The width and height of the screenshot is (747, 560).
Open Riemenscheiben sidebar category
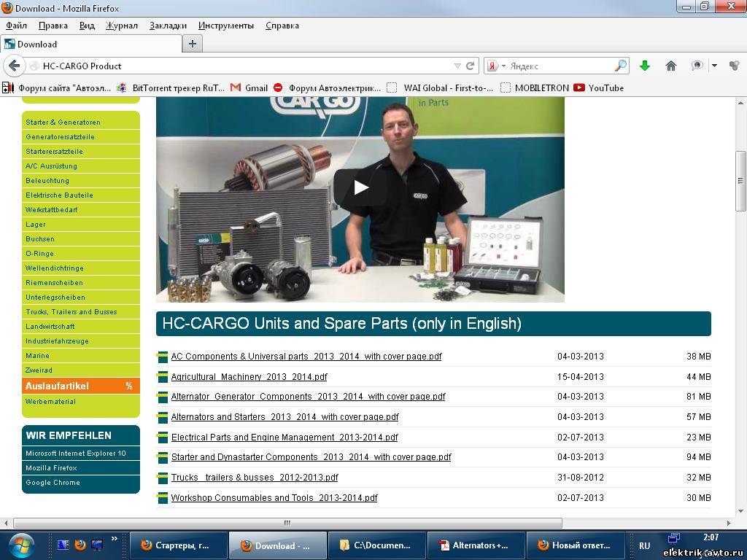pyautogui.click(x=80, y=282)
